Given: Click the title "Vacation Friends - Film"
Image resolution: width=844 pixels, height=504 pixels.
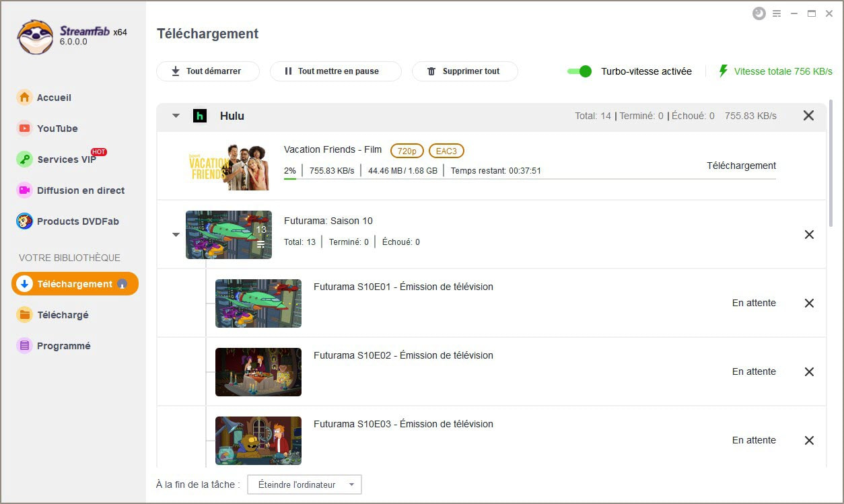Looking at the screenshot, I should (332, 149).
